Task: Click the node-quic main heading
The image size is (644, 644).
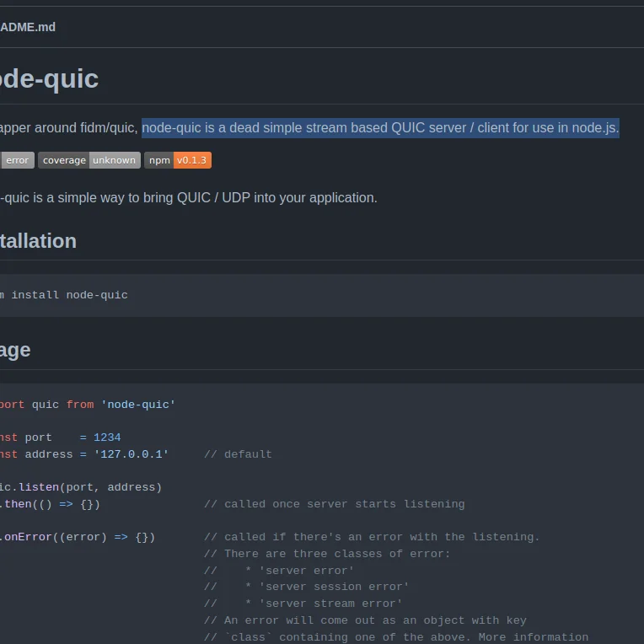Action: point(49,78)
